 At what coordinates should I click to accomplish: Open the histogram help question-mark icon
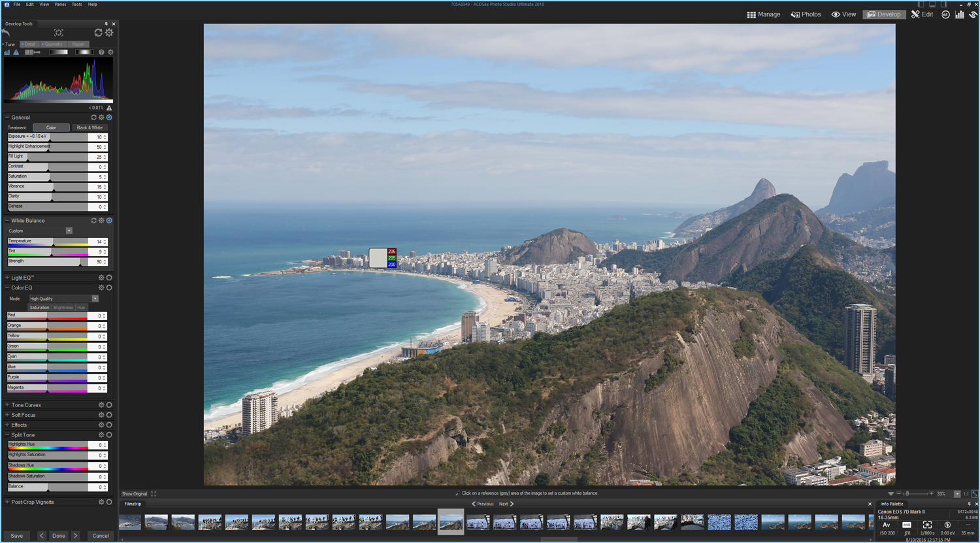click(x=101, y=52)
